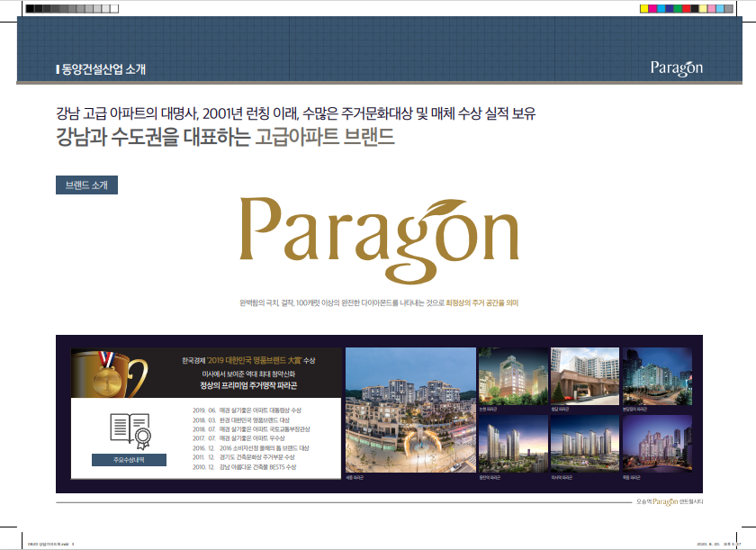756x550 pixels.
Task: Click line '미사에서 보여준 역대 최대 청약신화'
Action: tap(248, 374)
